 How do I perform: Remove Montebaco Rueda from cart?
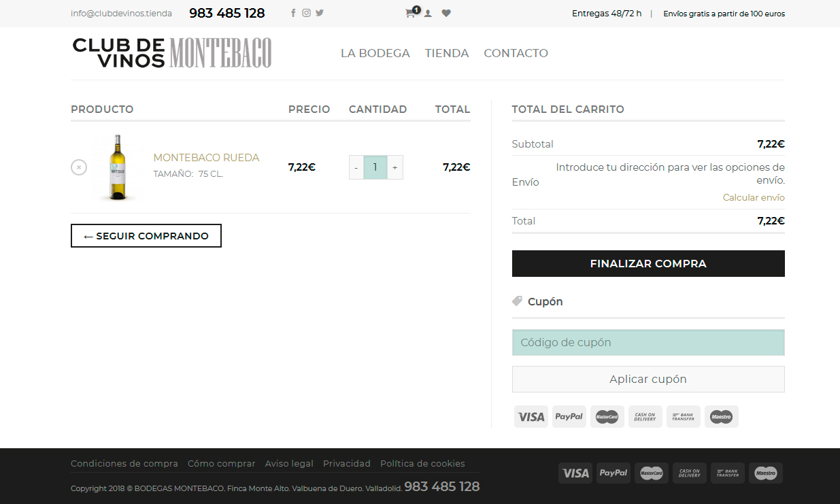[x=79, y=167]
